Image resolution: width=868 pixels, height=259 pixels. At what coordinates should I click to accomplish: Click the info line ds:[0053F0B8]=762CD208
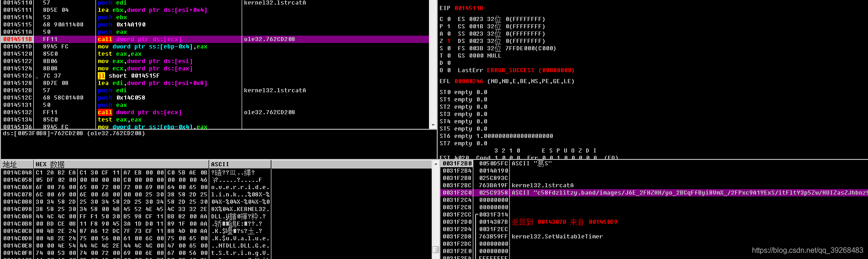[74, 133]
